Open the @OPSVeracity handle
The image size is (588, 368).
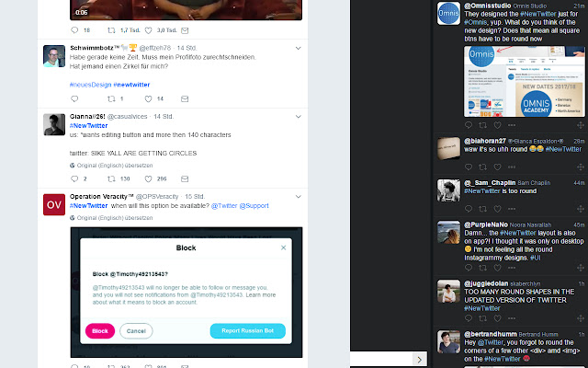pos(157,196)
